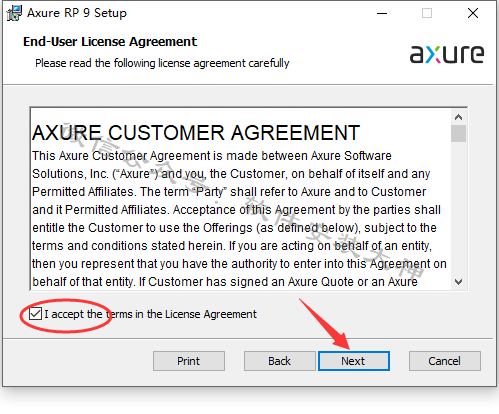
Task: Close the Axure RP 9 Setup window
Action: pyautogui.click(x=473, y=13)
